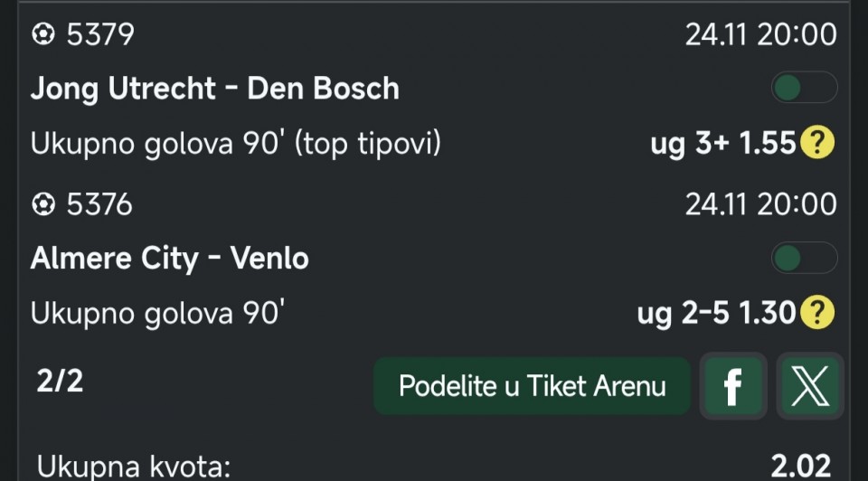The height and width of the screenshot is (481, 868).
Task: Share the ticket on Facebook
Action: [733, 386]
